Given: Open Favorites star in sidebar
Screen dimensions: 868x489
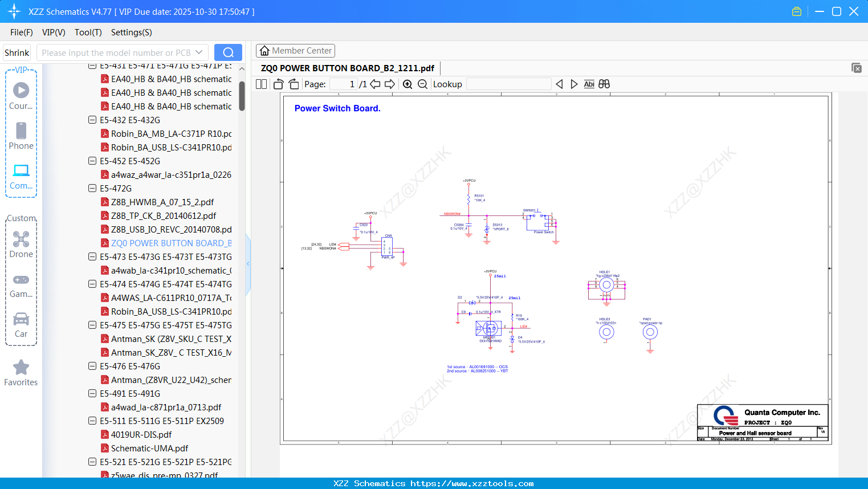Looking at the screenshot, I should tap(21, 373).
